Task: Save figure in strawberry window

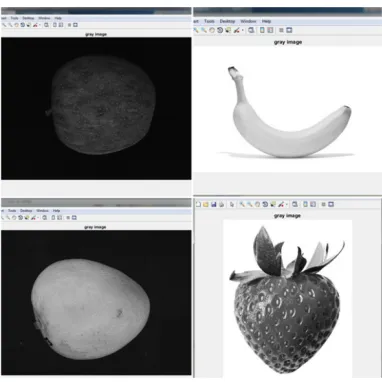Action: pyautogui.click(x=214, y=204)
